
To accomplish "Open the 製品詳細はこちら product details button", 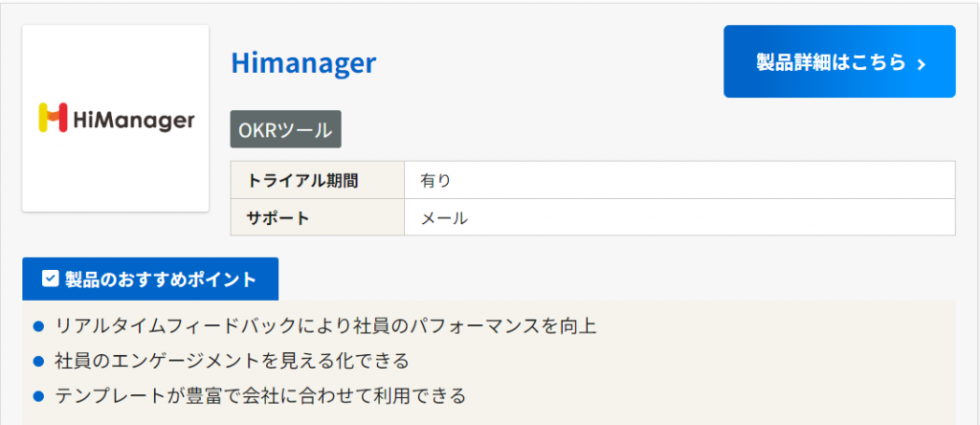I will click(839, 62).
